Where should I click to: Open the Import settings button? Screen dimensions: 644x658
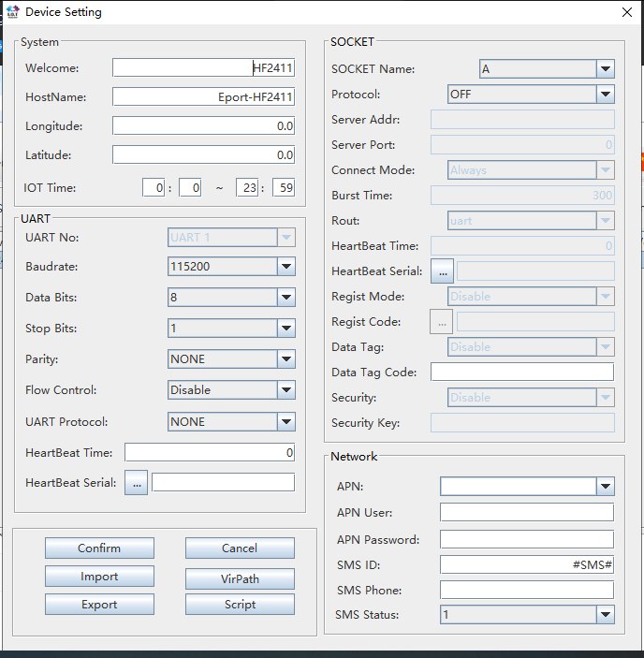click(99, 577)
